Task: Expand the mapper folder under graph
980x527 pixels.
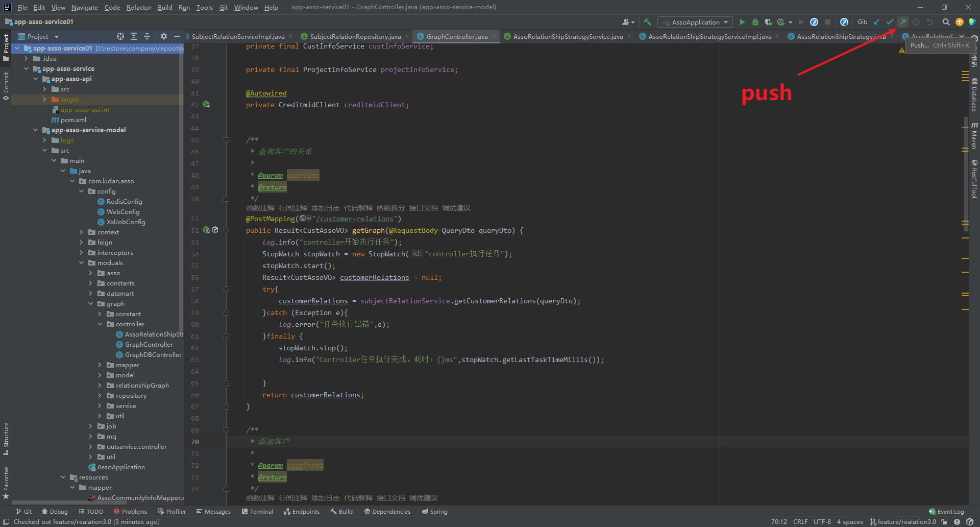Action: [100, 365]
